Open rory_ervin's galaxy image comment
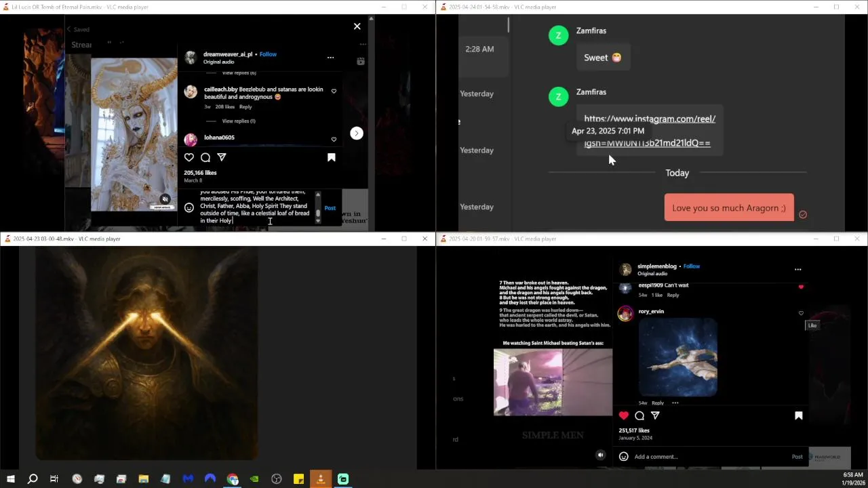This screenshot has width=868, height=488. (678, 357)
